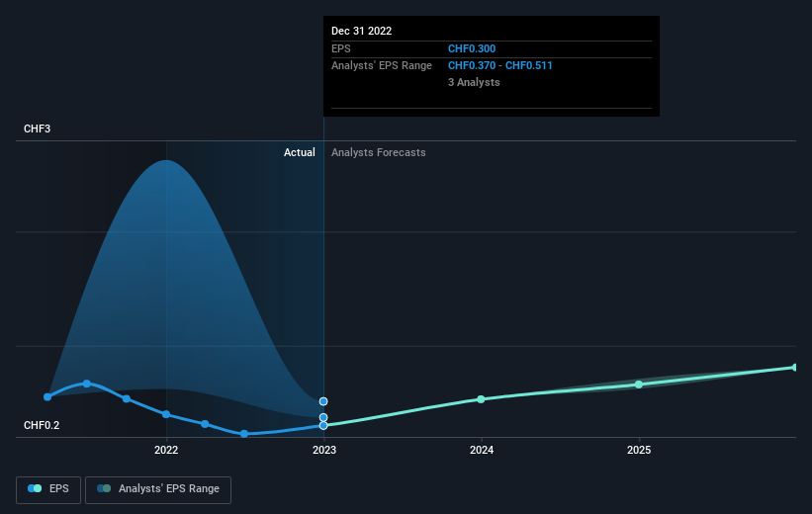Click CHF0.300 EPS value in tooltip

(472, 48)
